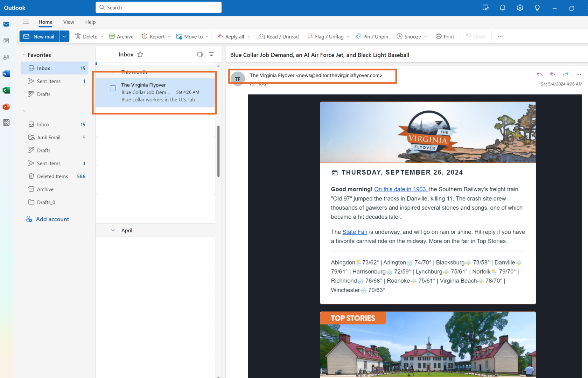The width and height of the screenshot is (588, 378).
Task: Open the Drafts_0 folder
Action: [55, 202]
